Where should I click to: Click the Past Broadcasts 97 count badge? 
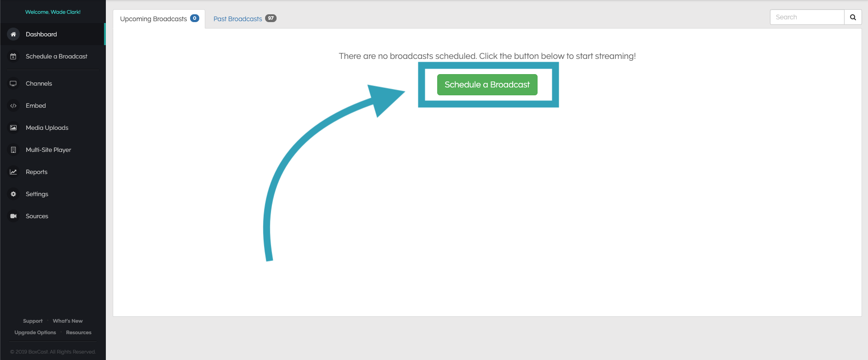(271, 18)
